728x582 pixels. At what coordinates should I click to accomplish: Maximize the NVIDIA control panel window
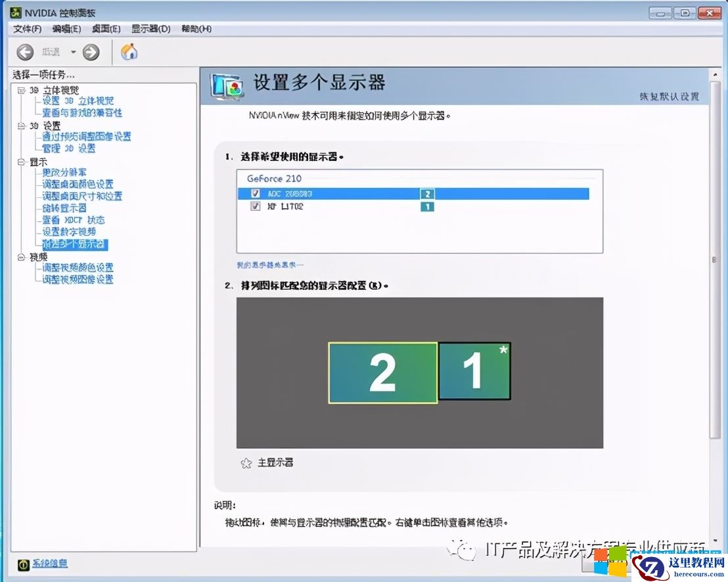pos(685,13)
